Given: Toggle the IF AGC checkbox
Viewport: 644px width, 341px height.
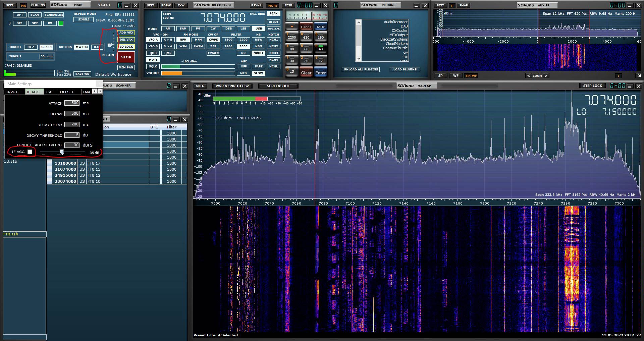Looking at the screenshot, I should 30,152.
